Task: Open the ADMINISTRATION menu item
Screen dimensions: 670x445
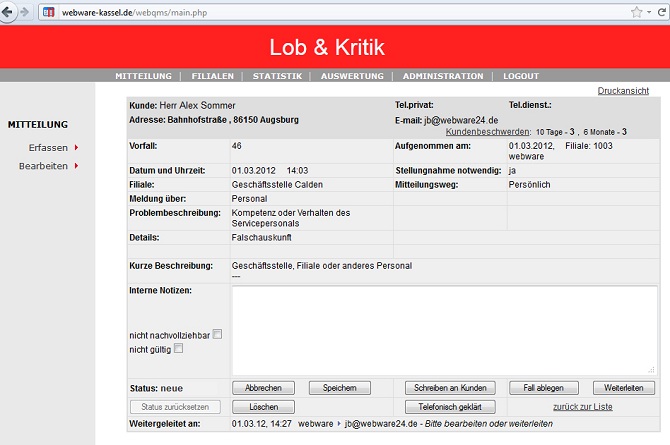Action: coord(443,76)
